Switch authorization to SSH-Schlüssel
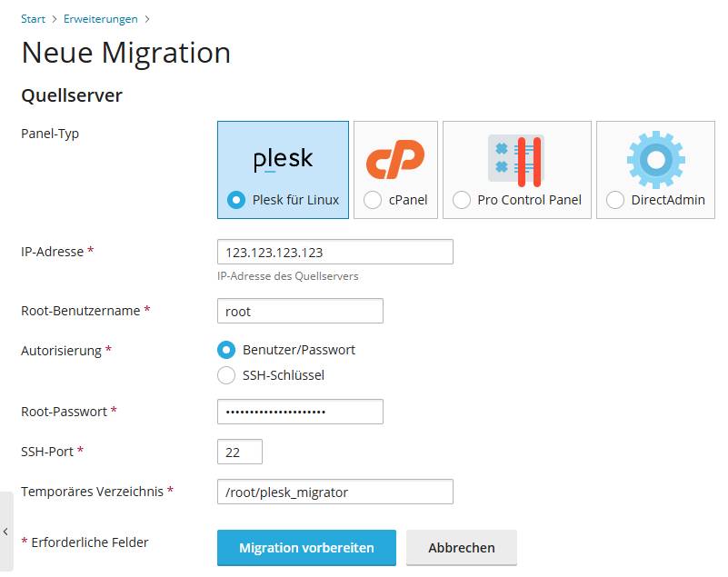 (x=227, y=375)
